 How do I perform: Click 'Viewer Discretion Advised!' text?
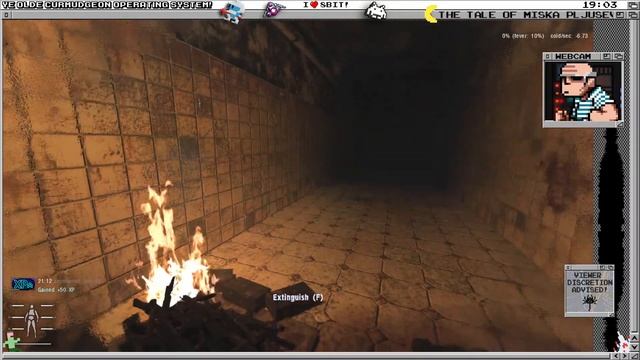pos(590,282)
